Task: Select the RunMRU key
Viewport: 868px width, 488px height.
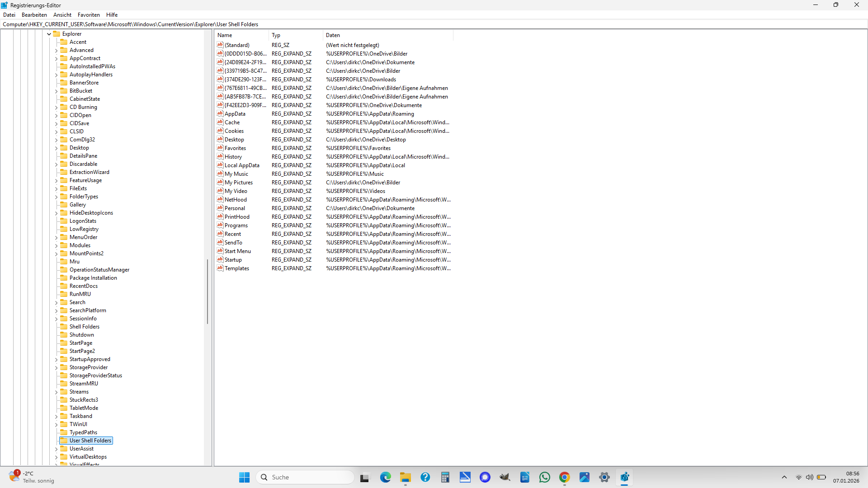Action: (80, 294)
